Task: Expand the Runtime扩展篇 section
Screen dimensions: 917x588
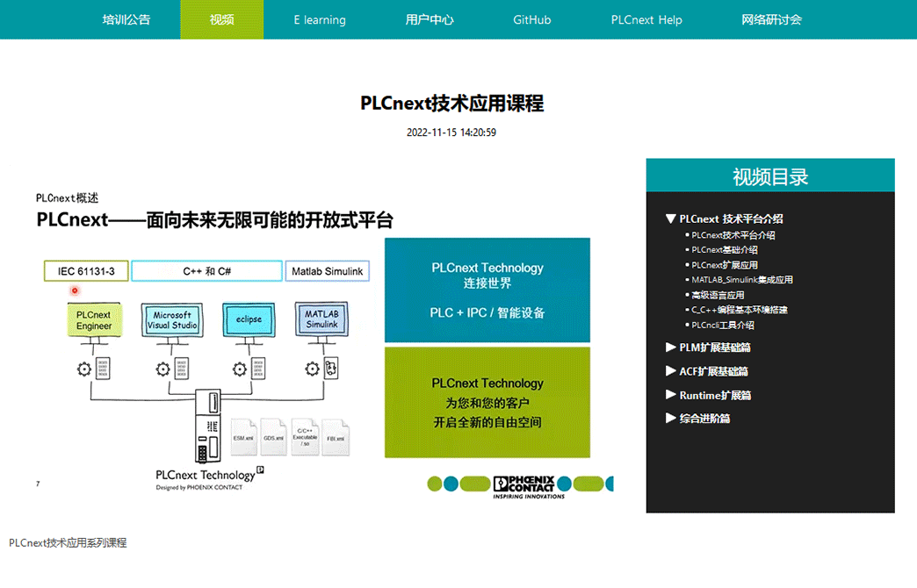Action: tap(714, 395)
